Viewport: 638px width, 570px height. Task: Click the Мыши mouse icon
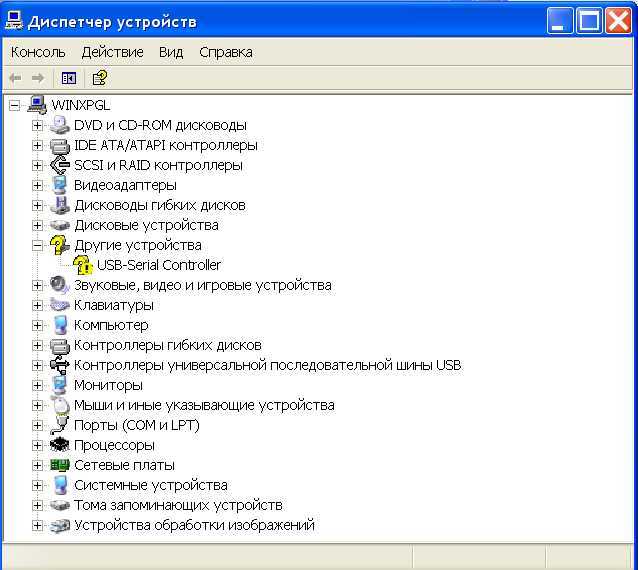pos(60,405)
